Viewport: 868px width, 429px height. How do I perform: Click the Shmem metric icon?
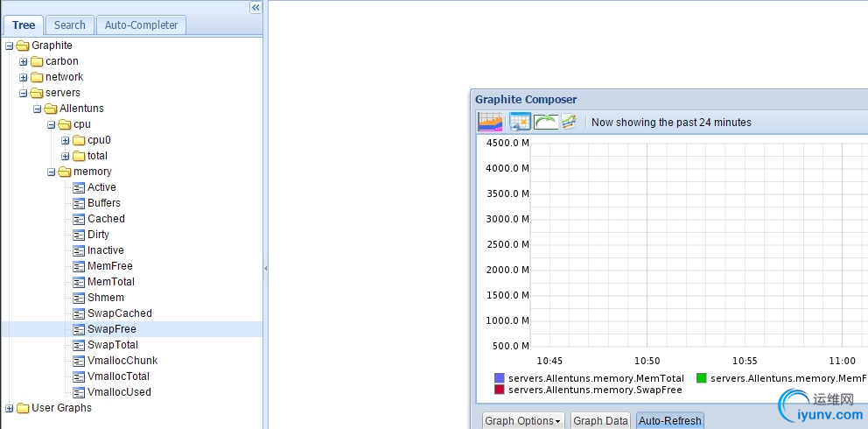click(x=79, y=298)
